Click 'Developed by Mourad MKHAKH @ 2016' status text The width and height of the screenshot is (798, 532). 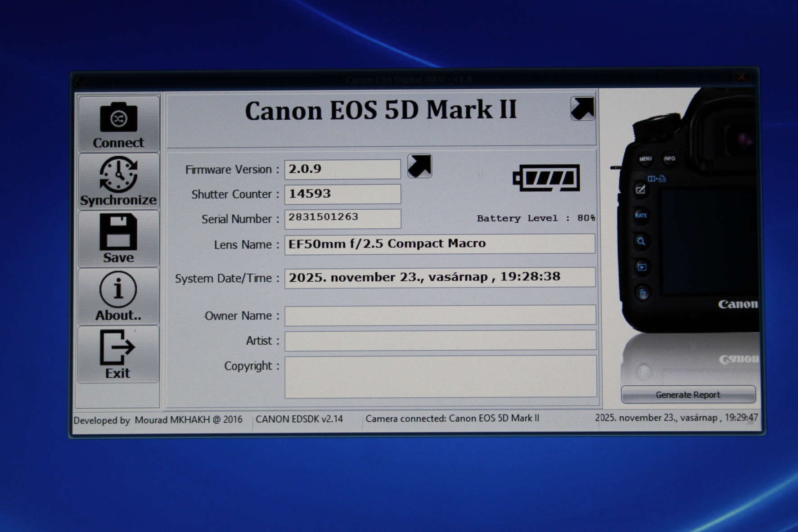coord(158,420)
